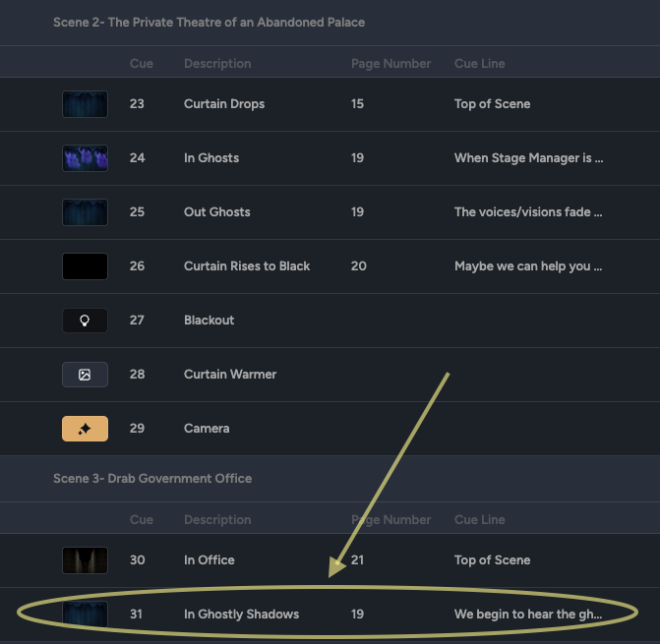Screen dimensions: 660x644
Task: Select the sparkle effect icon for Camera cue
Action: point(85,429)
